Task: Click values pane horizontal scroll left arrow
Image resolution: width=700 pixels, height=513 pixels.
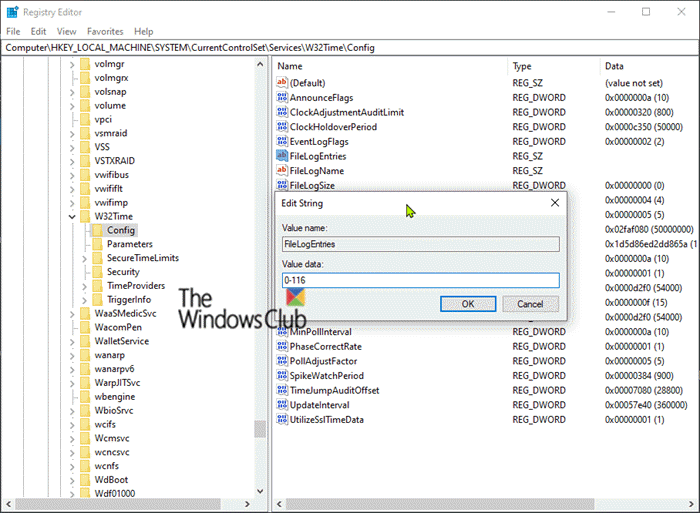Action: [279, 504]
